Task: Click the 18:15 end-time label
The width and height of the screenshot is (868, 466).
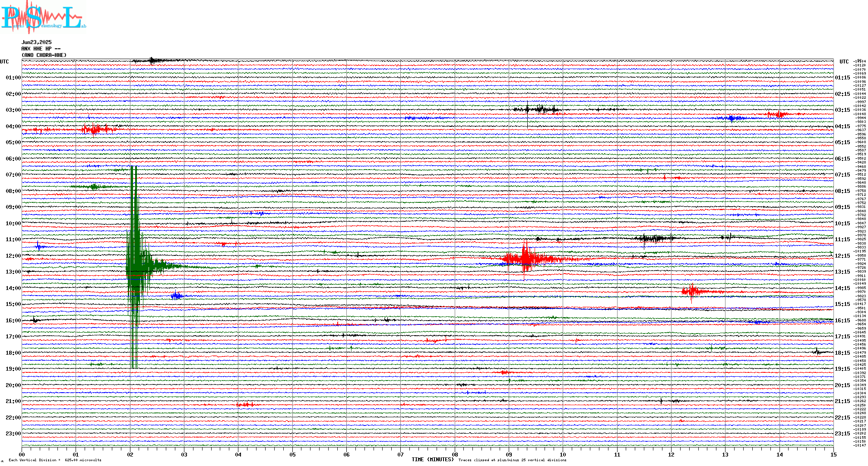Action: pos(843,353)
